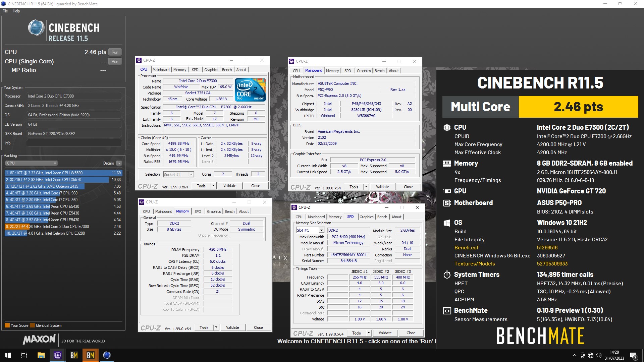Select Core i7 CPU 960 ranking row
Image resolution: width=644 pixels, height=362 pixels.
pos(63,193)
